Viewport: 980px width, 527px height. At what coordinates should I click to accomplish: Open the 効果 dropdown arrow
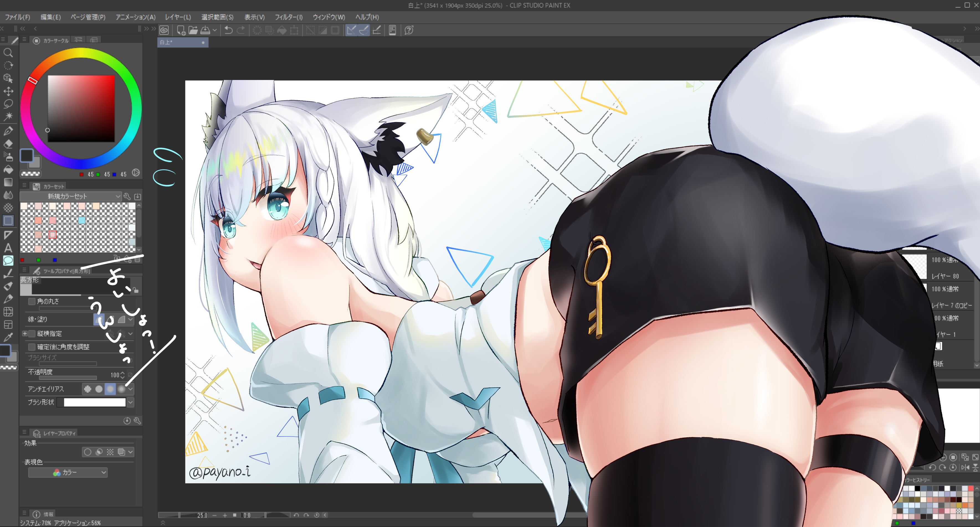point(130,452)
